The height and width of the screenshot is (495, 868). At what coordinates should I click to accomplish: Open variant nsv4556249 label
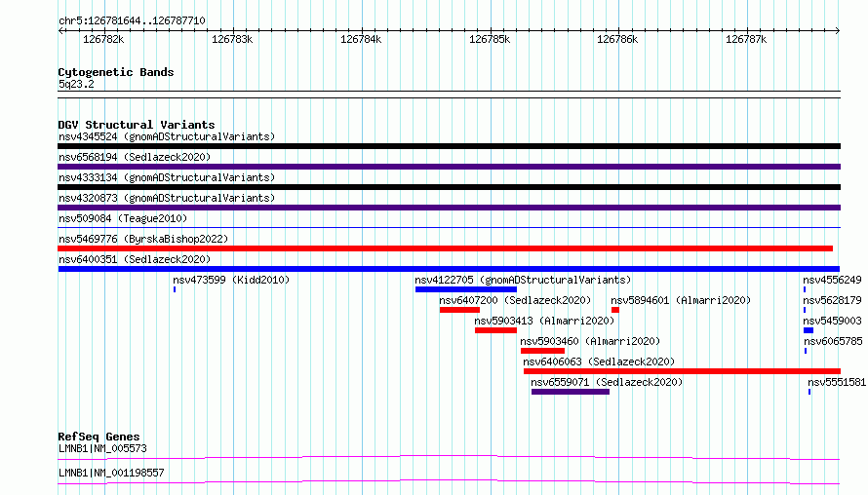[x=833, y=280]
